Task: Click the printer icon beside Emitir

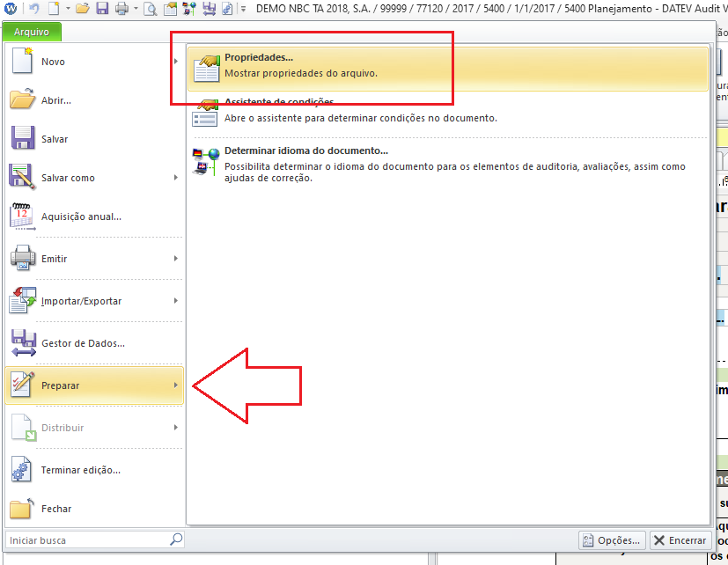Action: coord(23,258)
